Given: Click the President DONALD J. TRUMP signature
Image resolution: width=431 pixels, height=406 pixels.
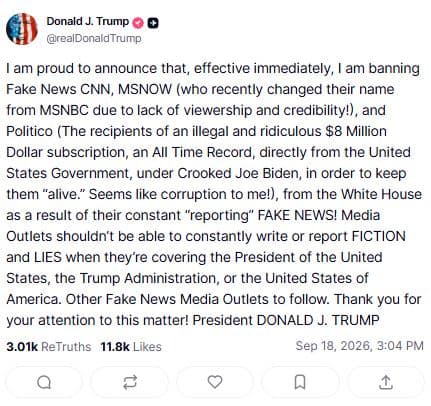Looking at the screenshot, I should tap(286, 320).
